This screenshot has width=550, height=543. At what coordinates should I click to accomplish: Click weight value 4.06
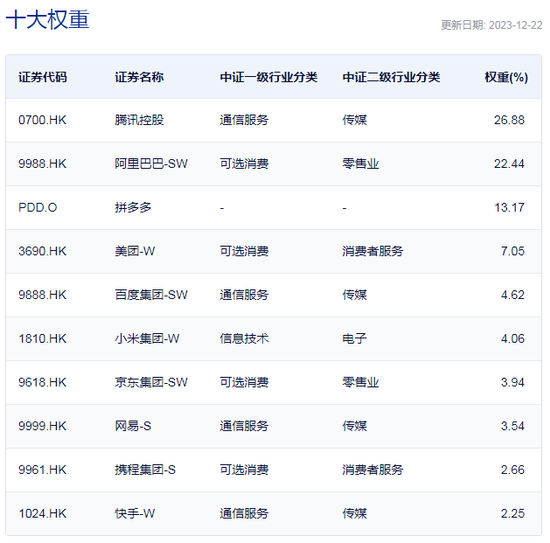[513, 338]
